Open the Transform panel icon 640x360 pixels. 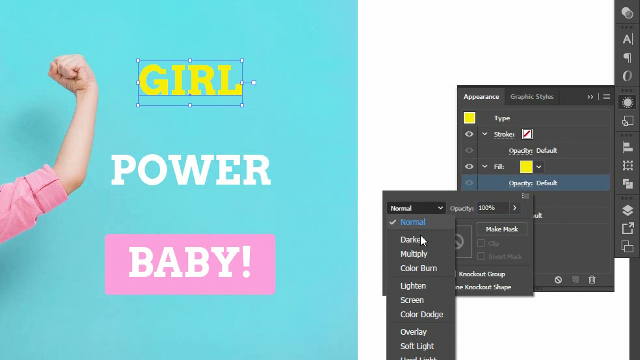pos(627,165)
